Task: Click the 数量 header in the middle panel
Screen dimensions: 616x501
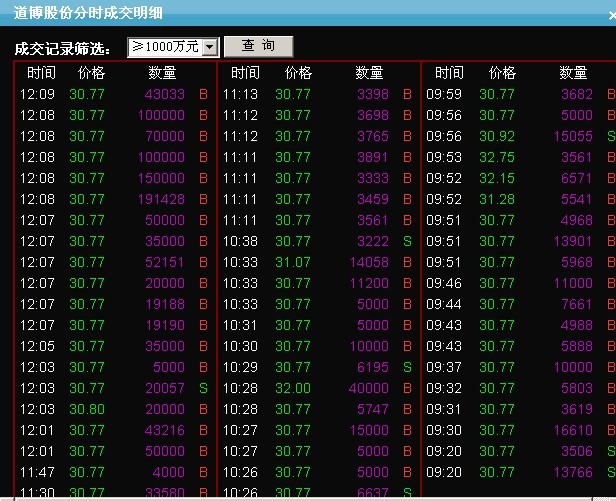Action: (369, 73)
